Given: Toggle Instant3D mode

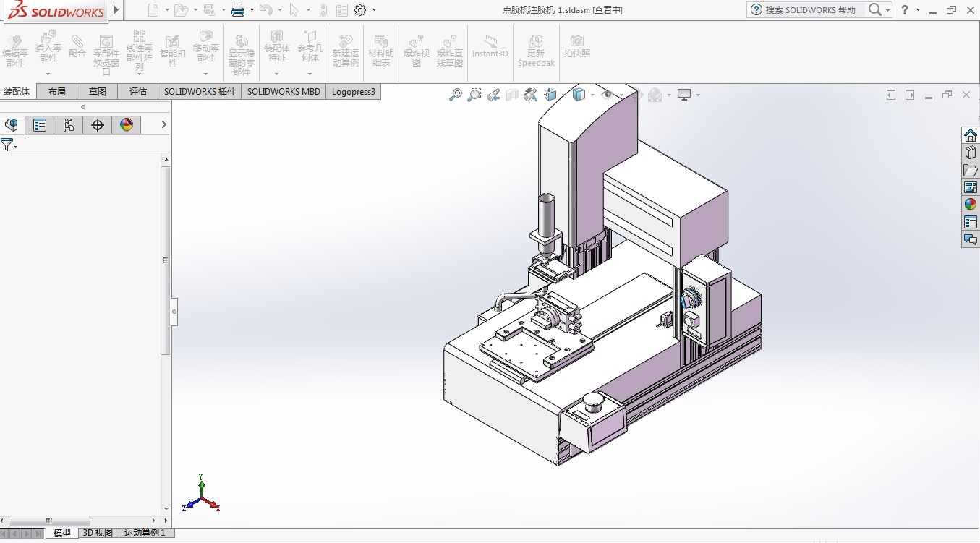Looking at the screenshot, I should (x=490, y=46).
